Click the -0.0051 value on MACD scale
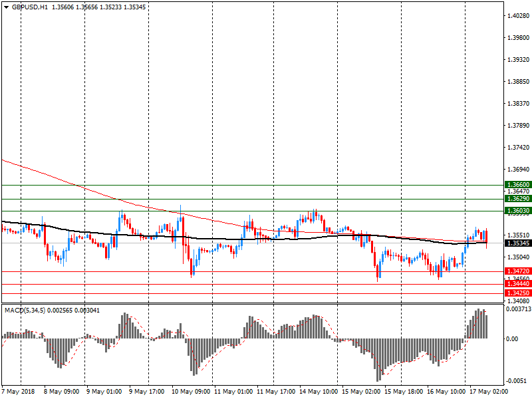Viewport: 532px width, 399px height. tap(517, 381)
